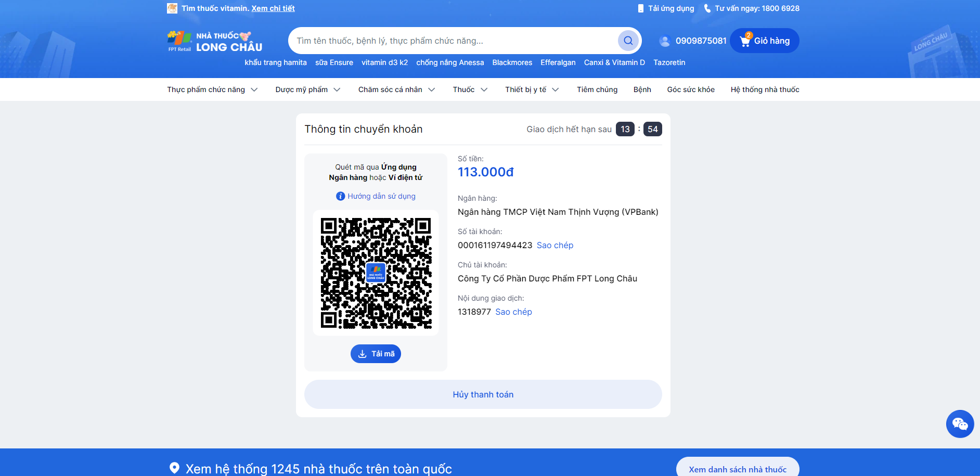
Task: Open Bệnh menu item
Action: point(642,89)
